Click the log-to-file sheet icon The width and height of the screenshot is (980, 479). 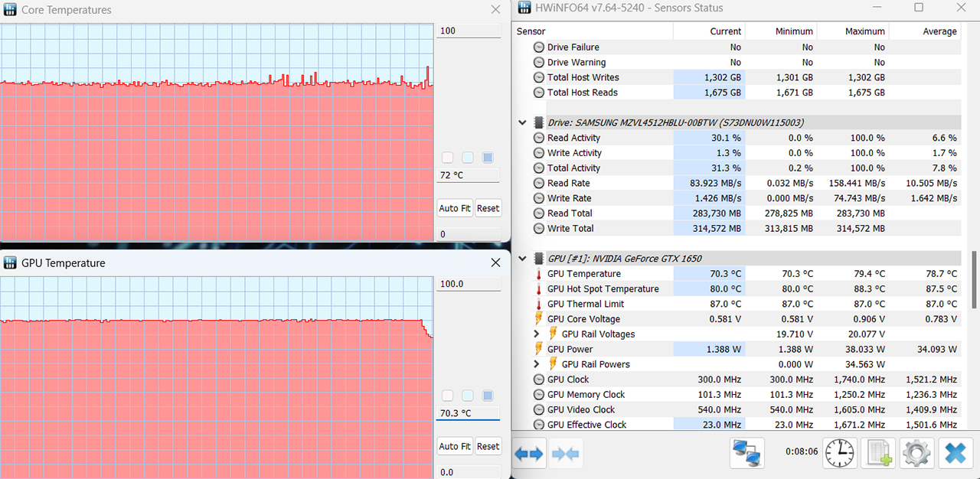tap(877, 454)
